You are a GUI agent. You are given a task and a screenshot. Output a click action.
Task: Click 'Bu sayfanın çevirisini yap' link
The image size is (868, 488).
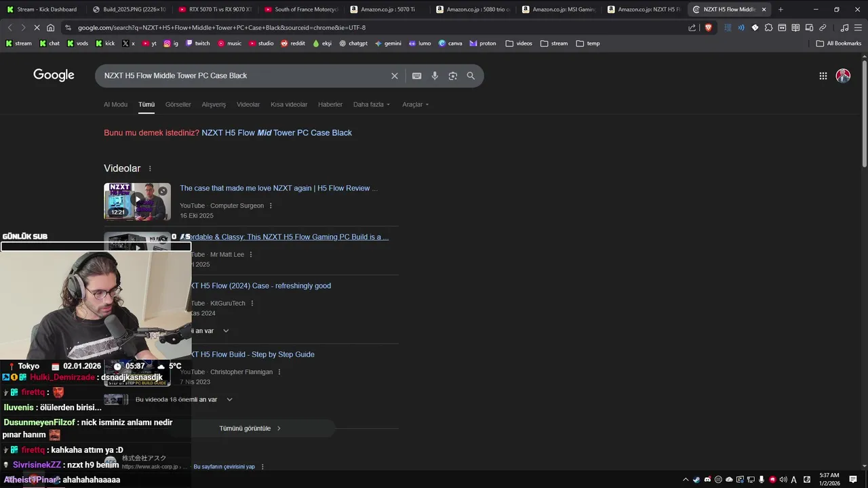tap(224, 467)
